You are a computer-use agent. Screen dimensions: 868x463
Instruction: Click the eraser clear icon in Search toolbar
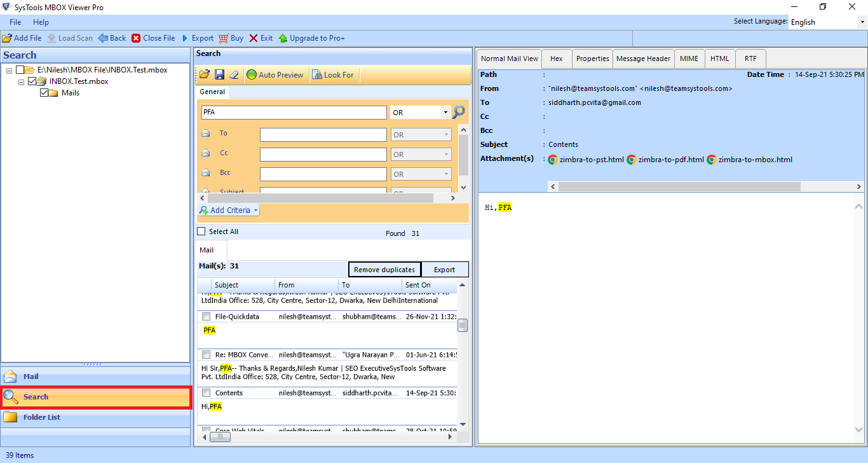point(234,74)
